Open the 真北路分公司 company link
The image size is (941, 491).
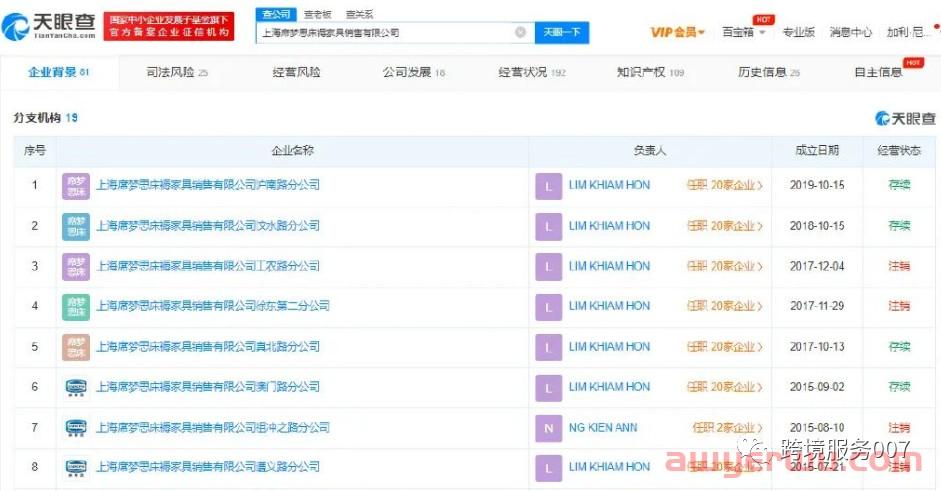point(208,346)
